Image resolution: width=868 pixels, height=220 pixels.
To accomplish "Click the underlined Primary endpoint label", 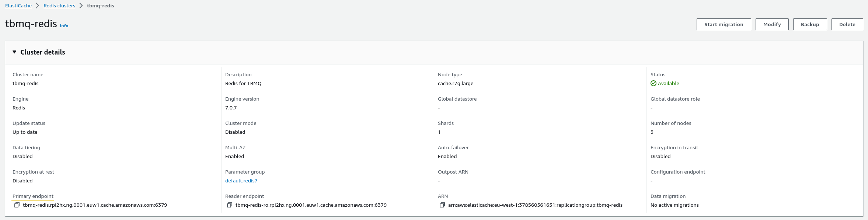I will coord(33,196).
